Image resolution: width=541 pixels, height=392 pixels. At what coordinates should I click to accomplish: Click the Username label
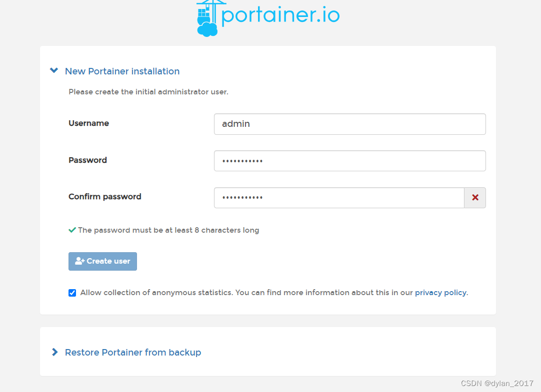click(88, 123)
